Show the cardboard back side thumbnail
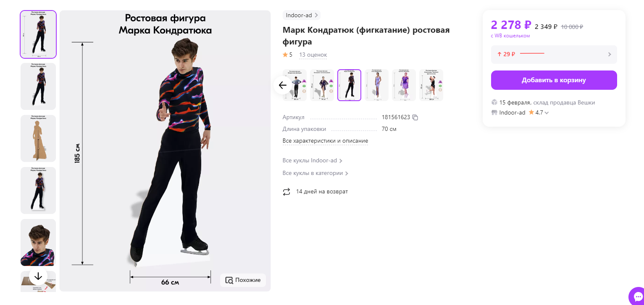644x305 pixels. point(38,138)
